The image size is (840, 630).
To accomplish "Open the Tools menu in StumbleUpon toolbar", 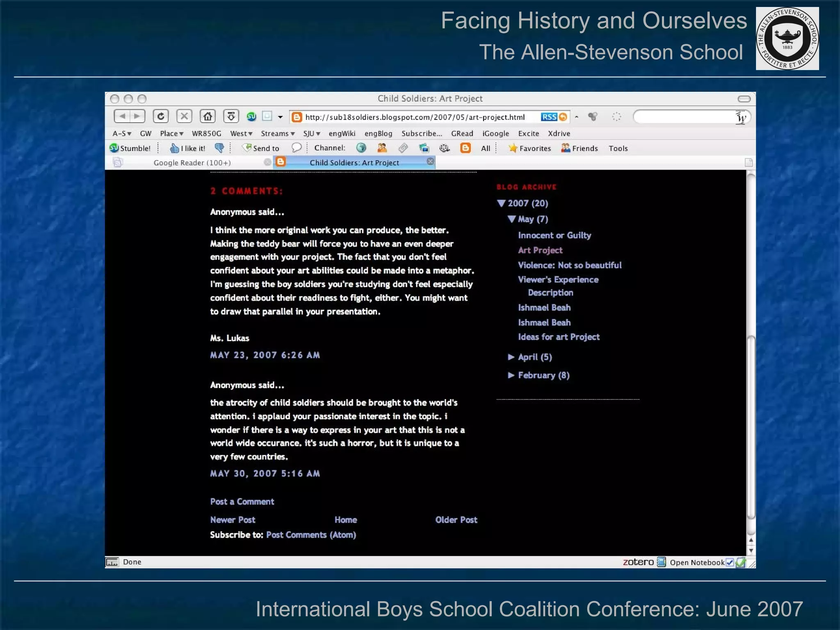I will click(618, 148).
